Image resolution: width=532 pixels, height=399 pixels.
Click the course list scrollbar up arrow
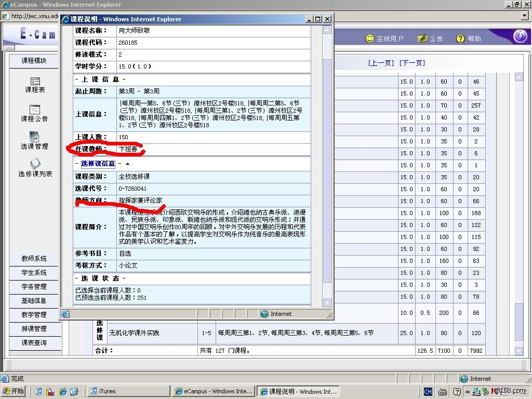pos(518,77)
